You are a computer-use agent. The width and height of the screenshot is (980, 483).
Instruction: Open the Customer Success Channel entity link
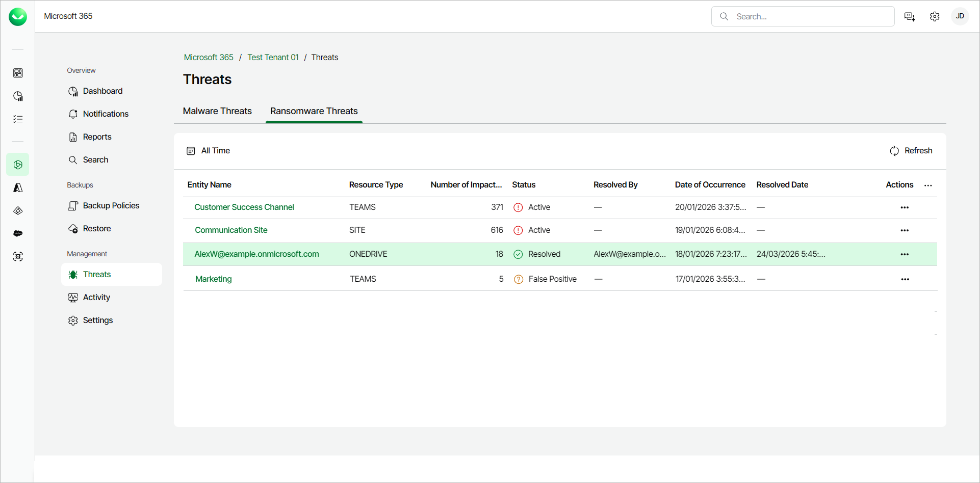pos(244,207)
